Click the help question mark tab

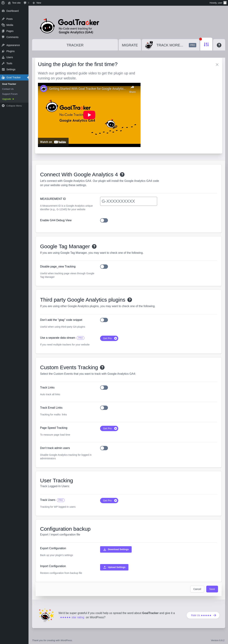click(x=219, y=45)
